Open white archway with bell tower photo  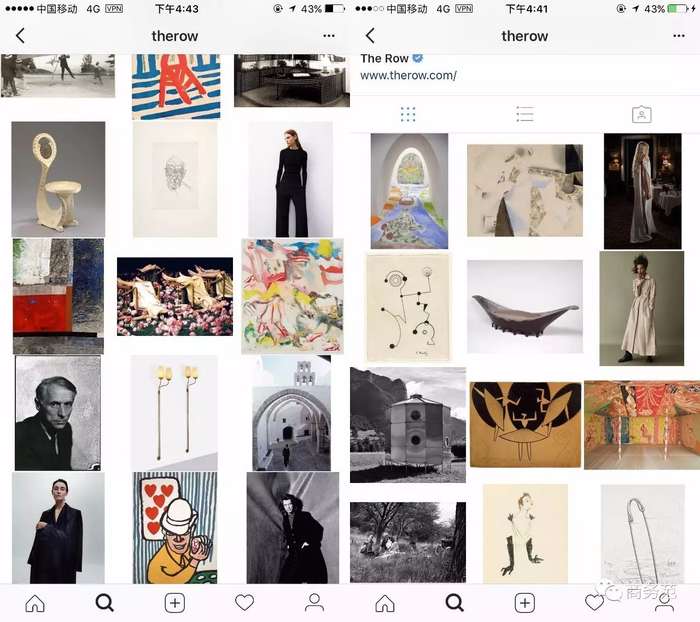click(292, 413)
